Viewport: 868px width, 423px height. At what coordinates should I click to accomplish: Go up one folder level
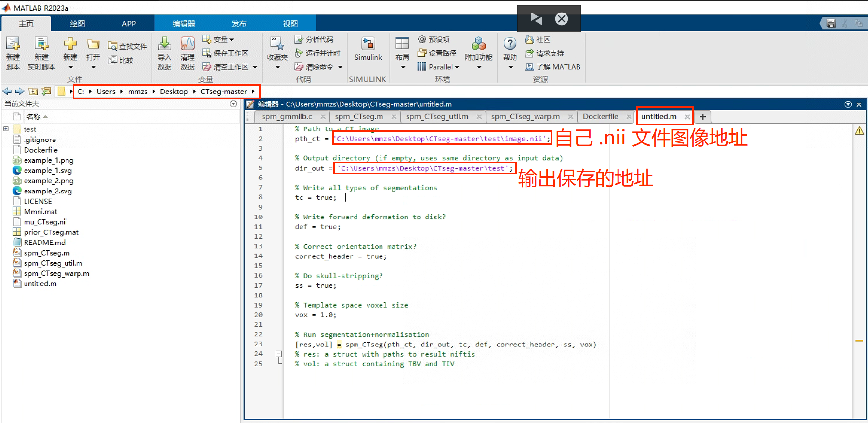pos(33,91)
